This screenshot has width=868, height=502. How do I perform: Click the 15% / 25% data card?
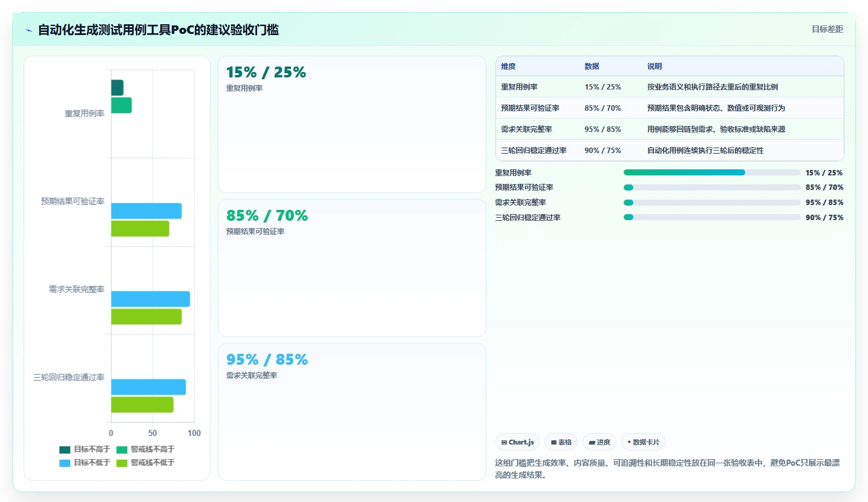click(x=352, y=124)
